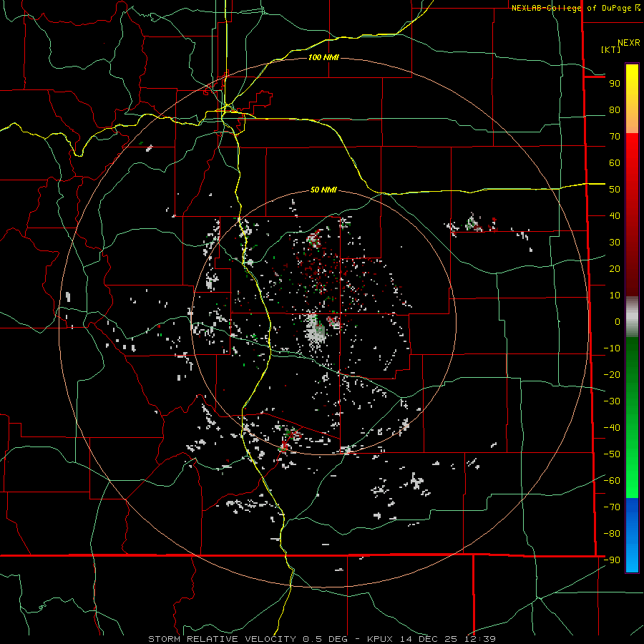Pick the bright green segment of the color bar
644x644 pixels.
[632, 472]
